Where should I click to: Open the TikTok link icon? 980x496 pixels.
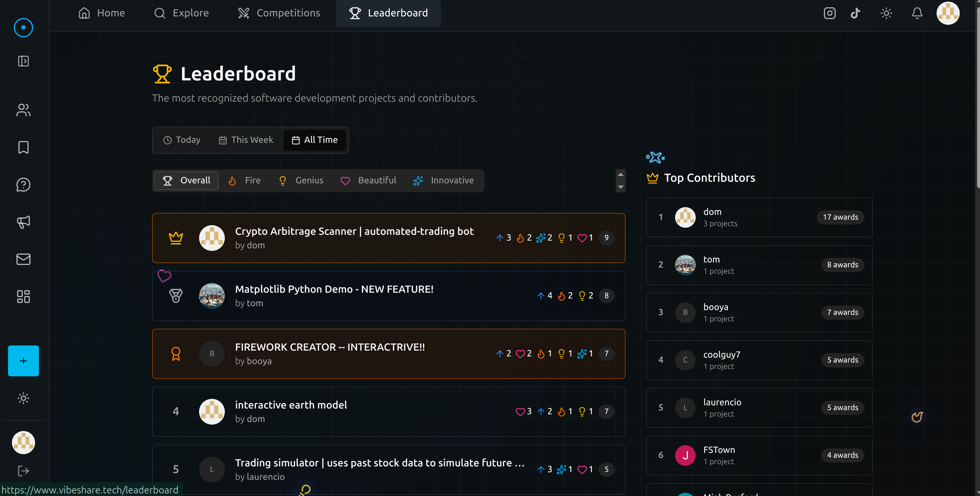point(855,13)
